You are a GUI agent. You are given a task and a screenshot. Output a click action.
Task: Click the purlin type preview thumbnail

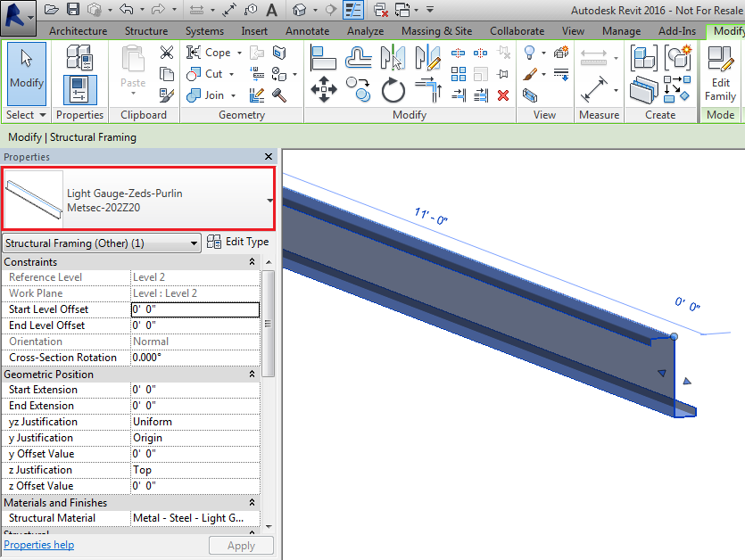point(33,199)
